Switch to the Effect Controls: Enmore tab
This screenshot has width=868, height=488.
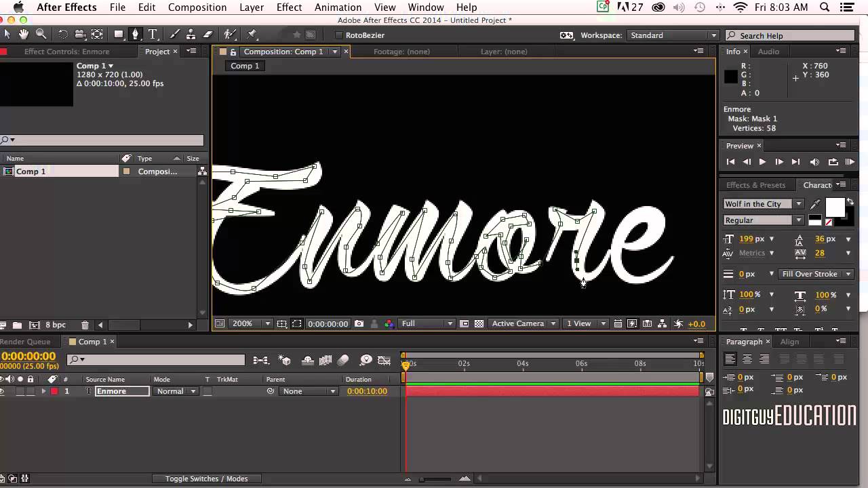(66, 52)
